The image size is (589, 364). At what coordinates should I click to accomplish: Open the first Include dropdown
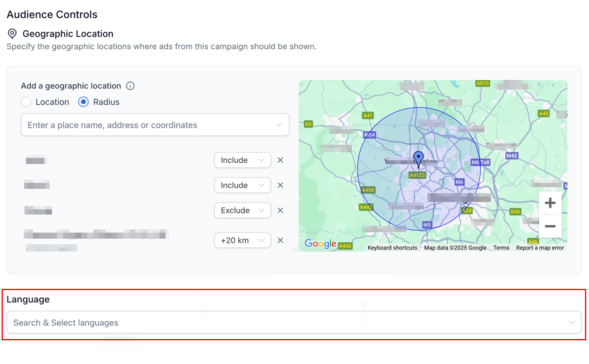(x=242, y=160)
